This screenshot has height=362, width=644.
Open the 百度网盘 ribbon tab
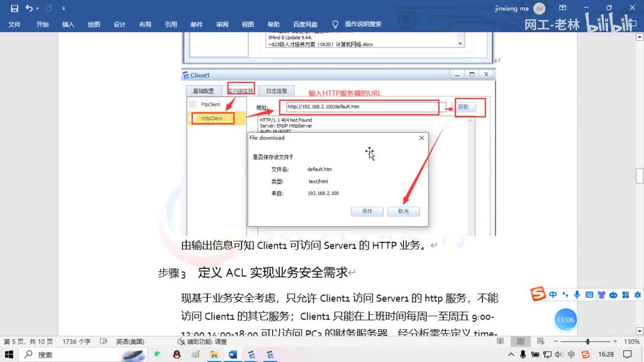point(305,24)
